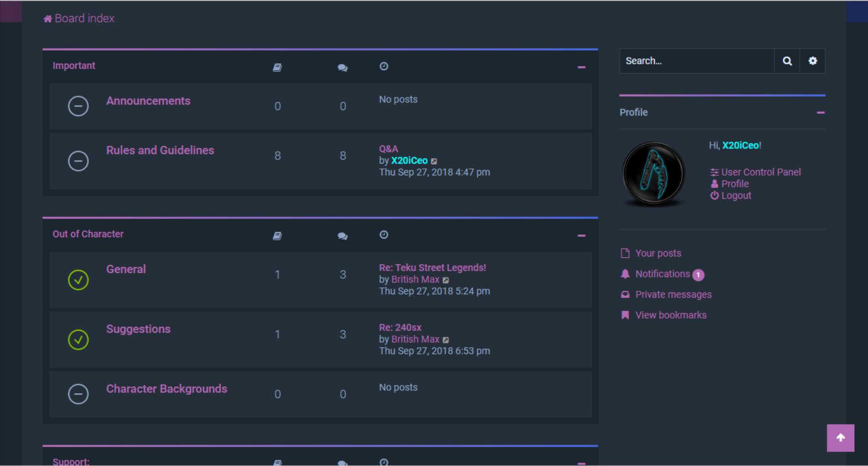Click the search magnifier button
The height and width of the screenshot is (466, 868).
pyautogui.click(x=787, y=61)
